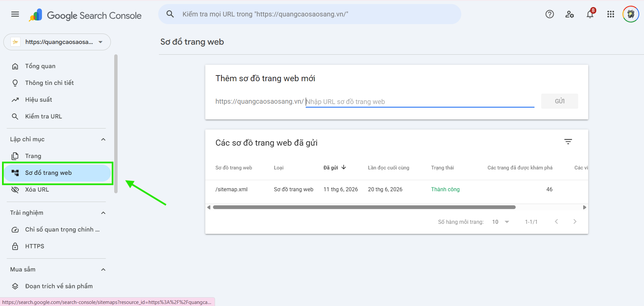This screenshot has width=644, height=306.
Task: Sort by Đã gửi column header
Action: (x=331, y=167)
